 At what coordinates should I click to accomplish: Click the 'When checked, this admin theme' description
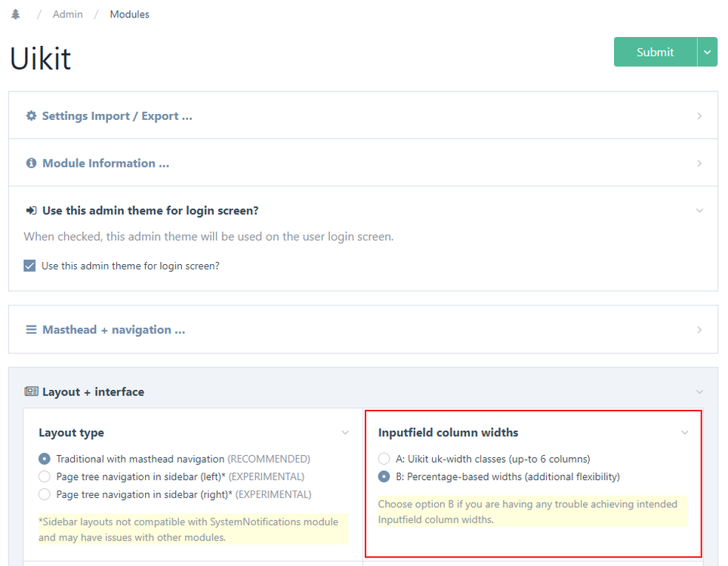coord(208,237)
